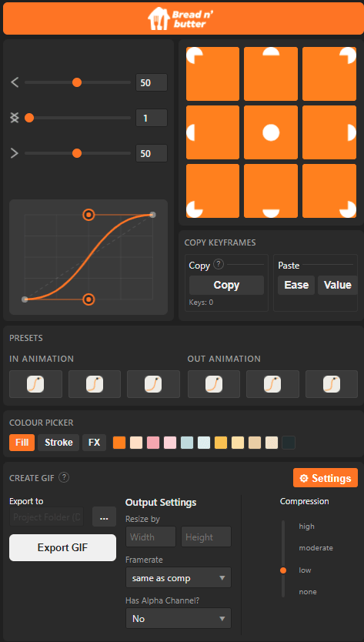
Task: Click the compression slider knob at low
Action: click(x=283, y=570)
